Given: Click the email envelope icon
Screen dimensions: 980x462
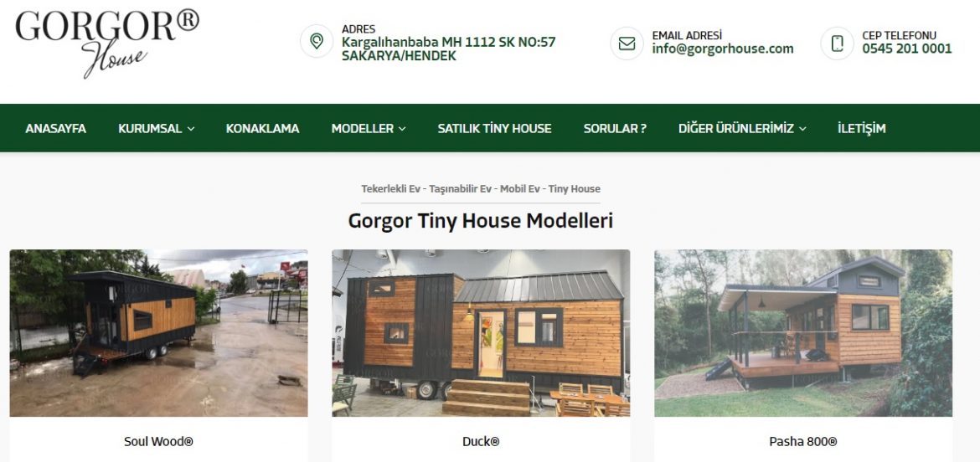Looking at the screenshot, I should 627,43.
